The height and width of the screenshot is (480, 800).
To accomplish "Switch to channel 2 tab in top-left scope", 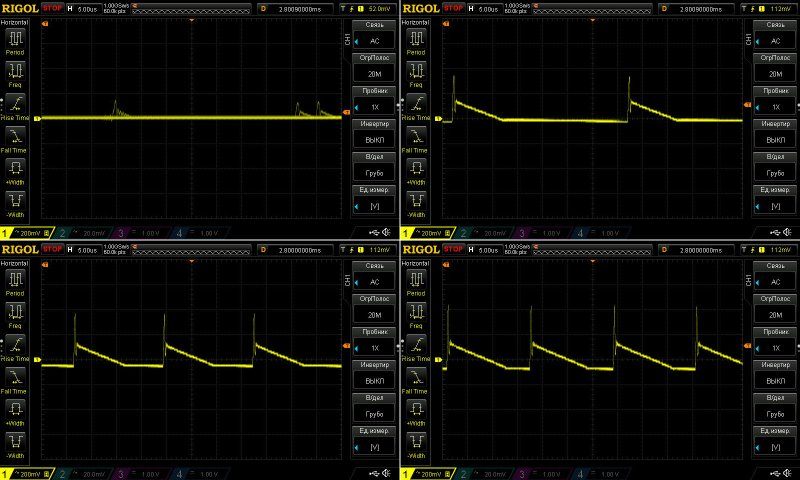I will (x=75, y=233).
